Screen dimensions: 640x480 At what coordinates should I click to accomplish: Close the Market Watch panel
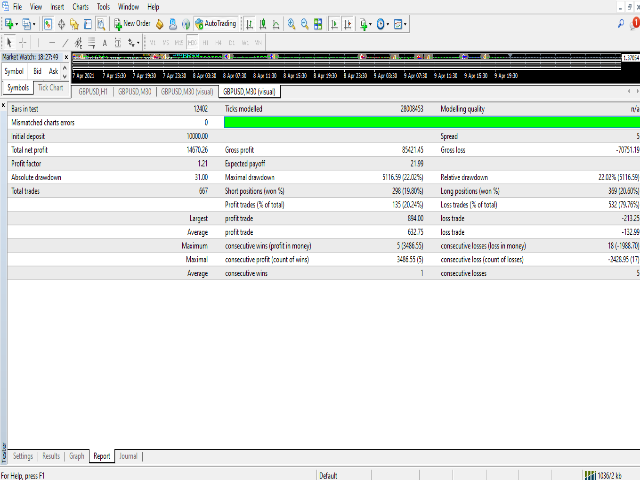point(66,57)
